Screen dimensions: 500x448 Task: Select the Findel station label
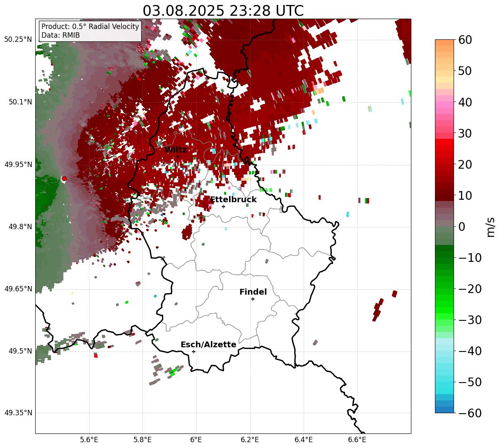(253, 292)
